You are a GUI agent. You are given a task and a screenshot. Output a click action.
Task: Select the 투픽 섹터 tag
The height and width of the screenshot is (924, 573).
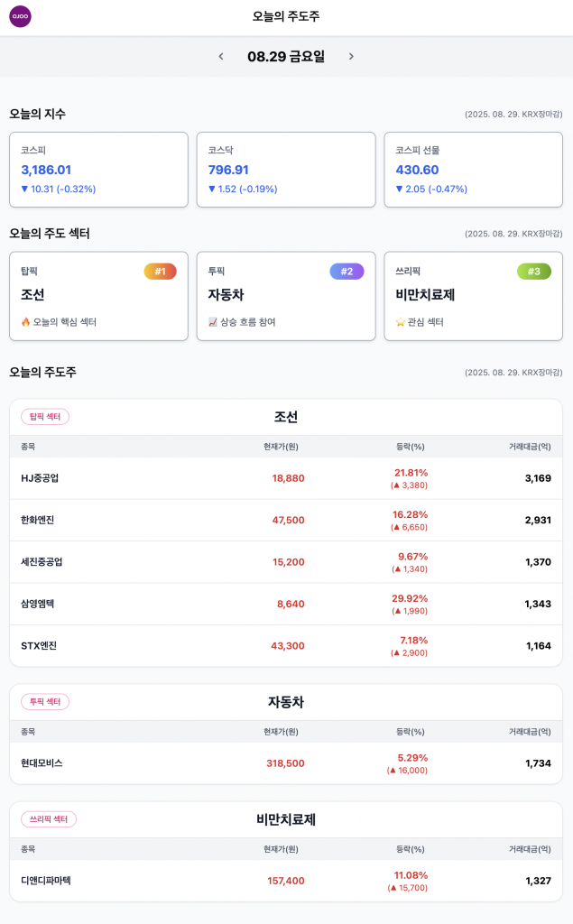point(45,702)
